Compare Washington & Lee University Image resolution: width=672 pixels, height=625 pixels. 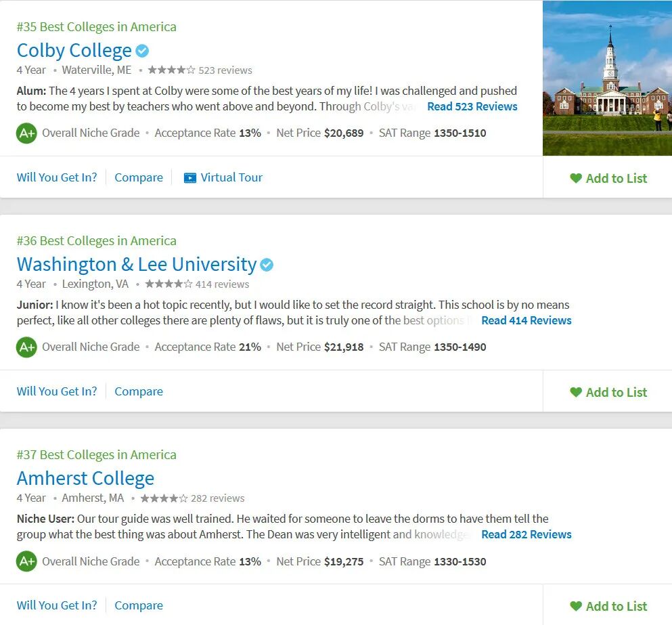(139, 391)
